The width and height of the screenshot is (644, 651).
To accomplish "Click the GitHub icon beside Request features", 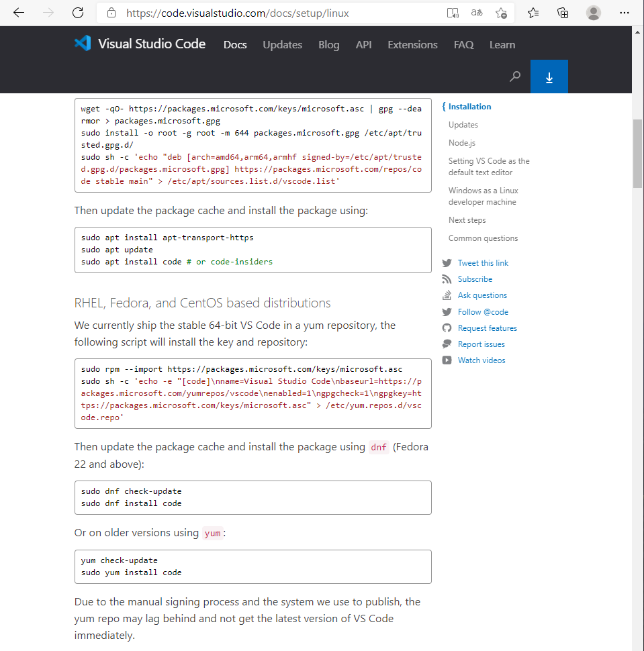I will [447, 328].
